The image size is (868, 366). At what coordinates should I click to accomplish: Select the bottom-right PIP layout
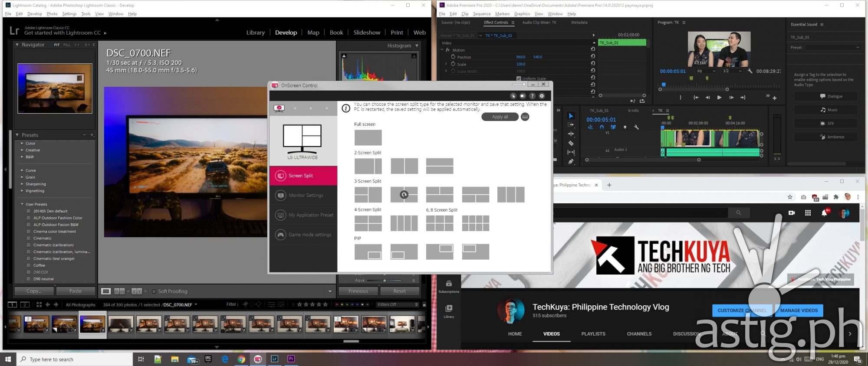click(368, 252)
